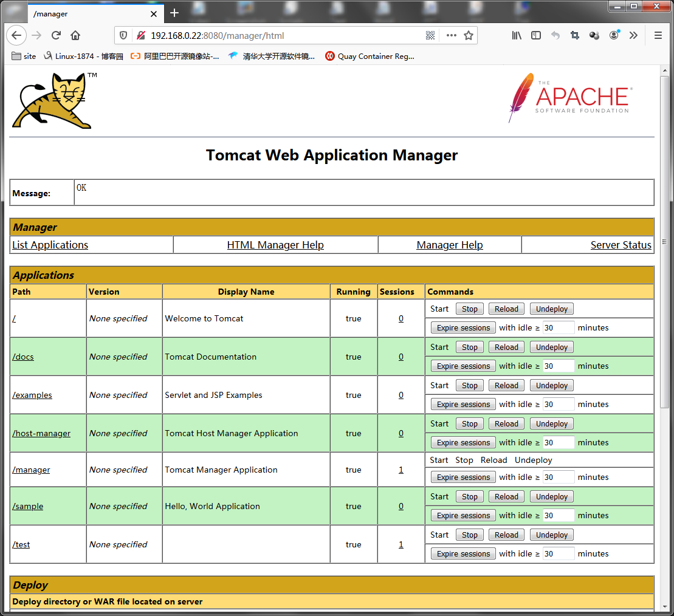View sessions count for /test
Image resolution: width=674 pixels, height=616 pixels.
(401, 544)
